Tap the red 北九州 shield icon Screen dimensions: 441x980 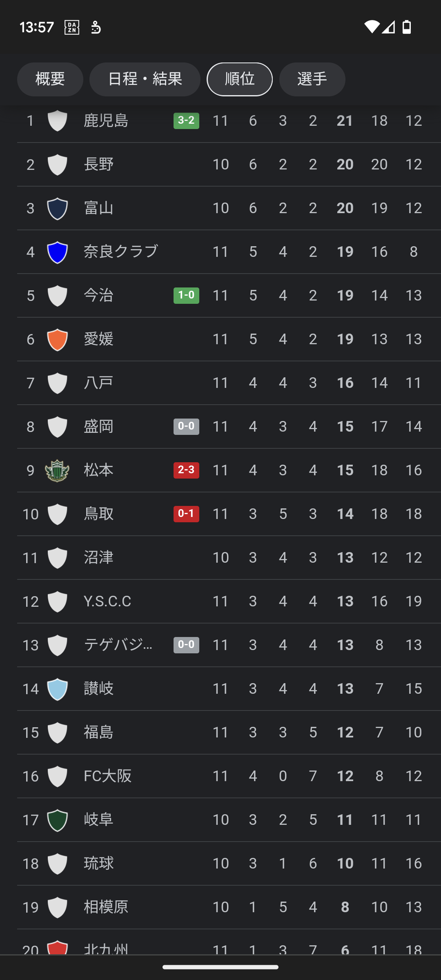58,947
